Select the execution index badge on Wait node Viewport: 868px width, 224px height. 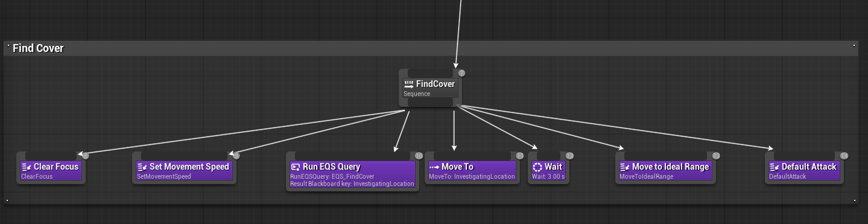pos(569,156)
